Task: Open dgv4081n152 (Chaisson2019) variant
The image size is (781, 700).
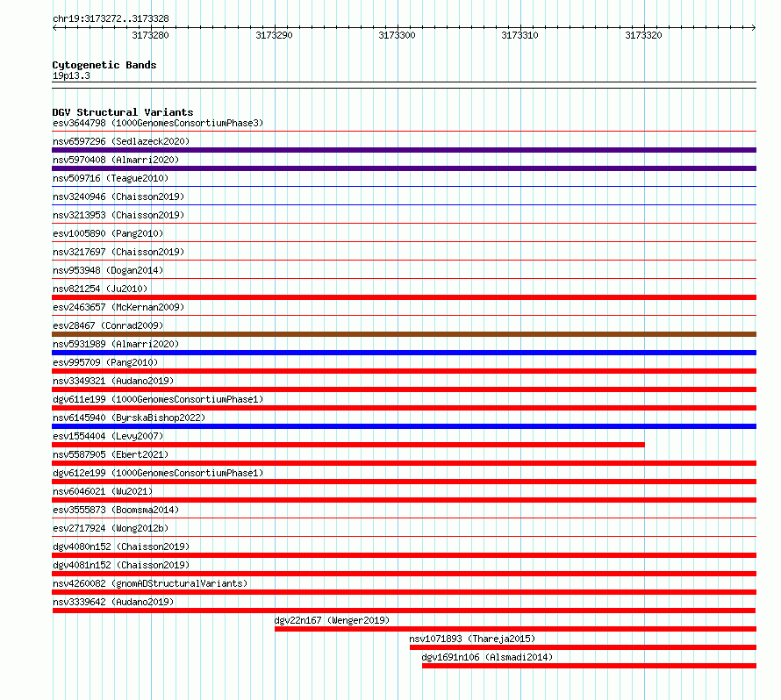Action: [x=121, y=565]
